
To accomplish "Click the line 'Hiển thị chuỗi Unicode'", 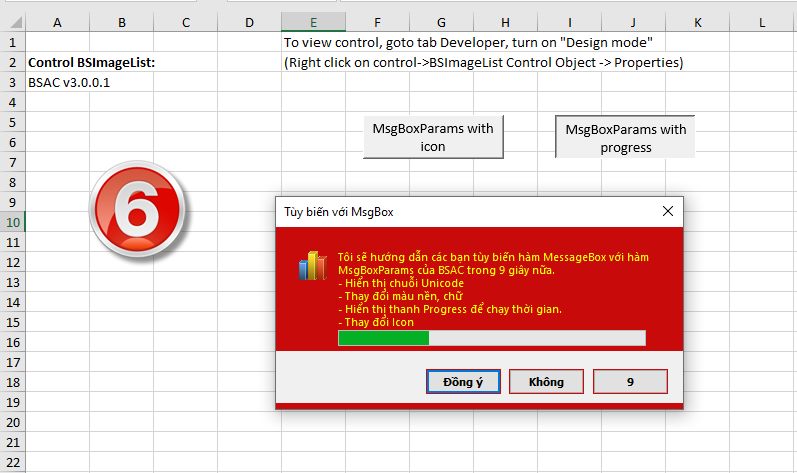I will coord(401,283).
